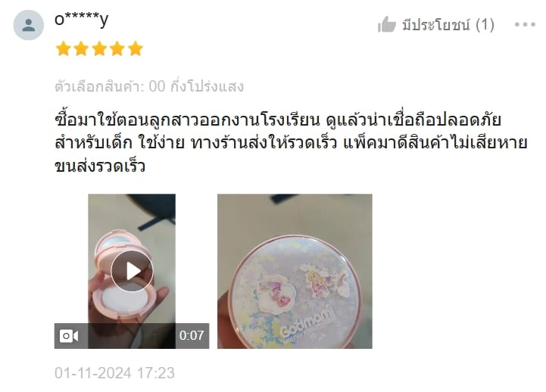
Task: Select the fifth rating star
Action: pyautogui.click(x=136, y=48)
